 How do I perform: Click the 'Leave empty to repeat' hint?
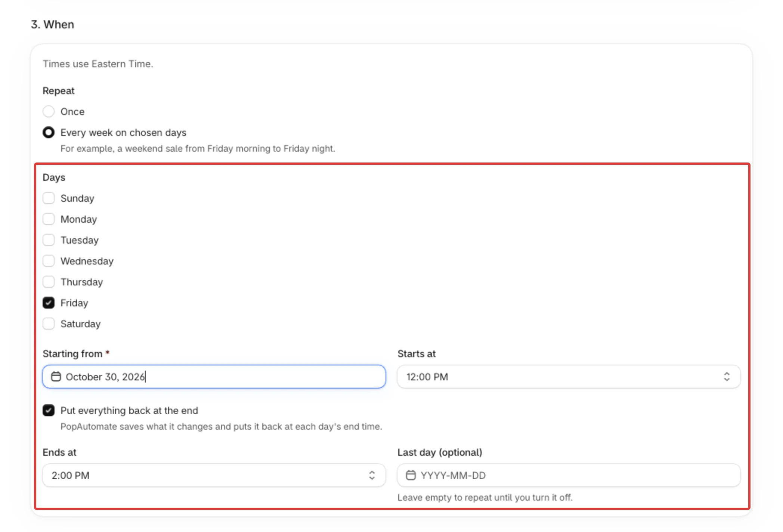tap(485, 498)
